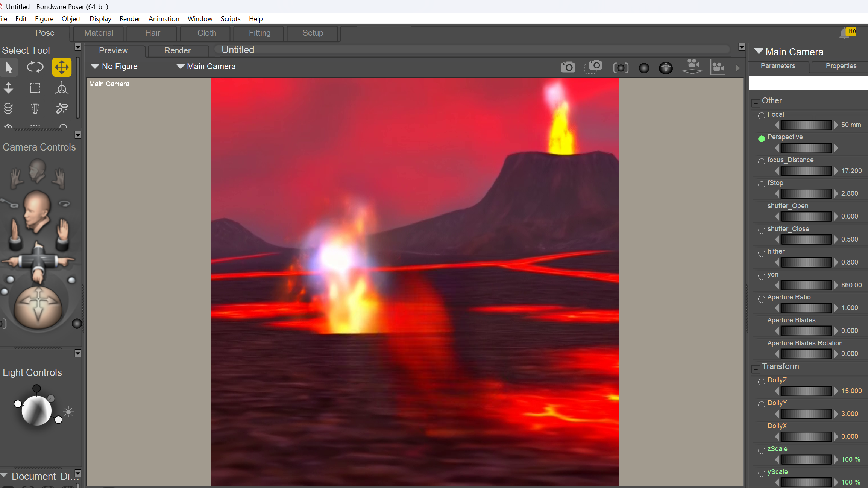
Task: Select the Twist tool
Action: point(8,109)
